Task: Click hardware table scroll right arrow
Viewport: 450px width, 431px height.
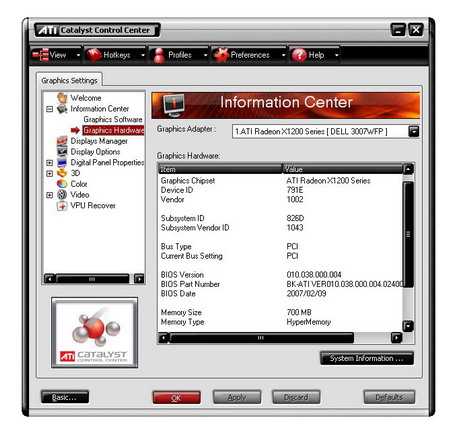Action: 396,338
